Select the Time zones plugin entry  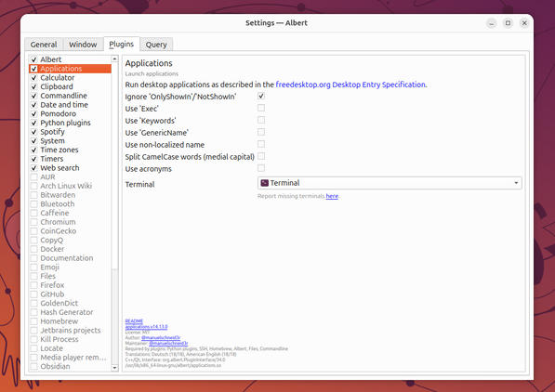70,150
